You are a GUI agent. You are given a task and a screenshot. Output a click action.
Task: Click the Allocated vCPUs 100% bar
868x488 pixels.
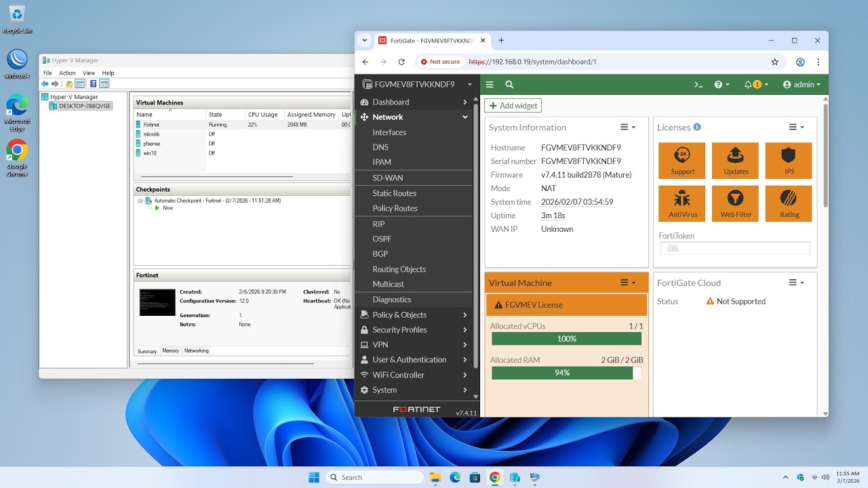point(566,339)
